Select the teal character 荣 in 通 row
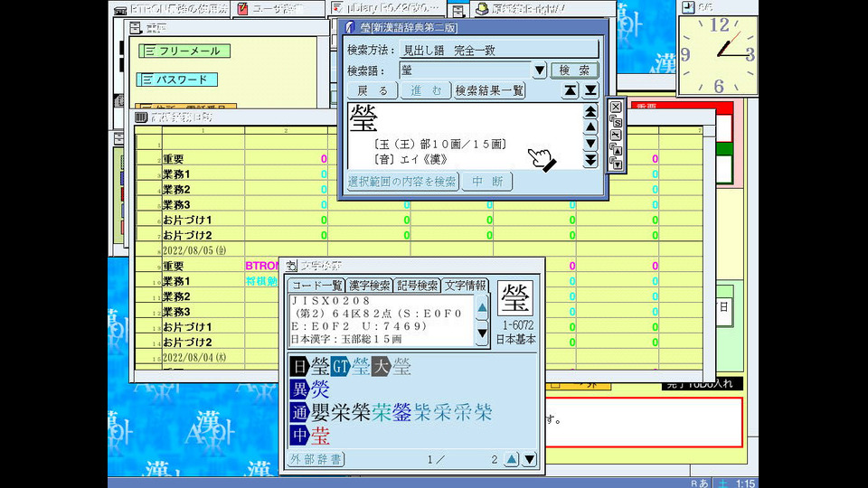The width and height of the screenshot is (868, 488). click(382, 413)
